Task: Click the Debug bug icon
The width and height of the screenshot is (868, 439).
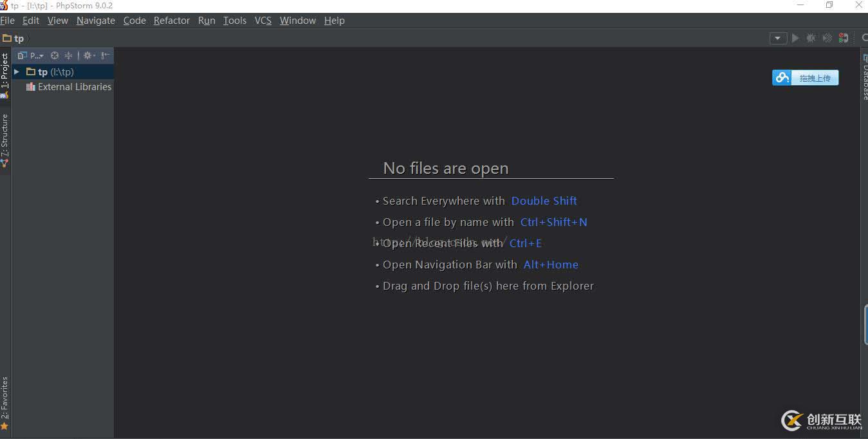Action: 811,38
